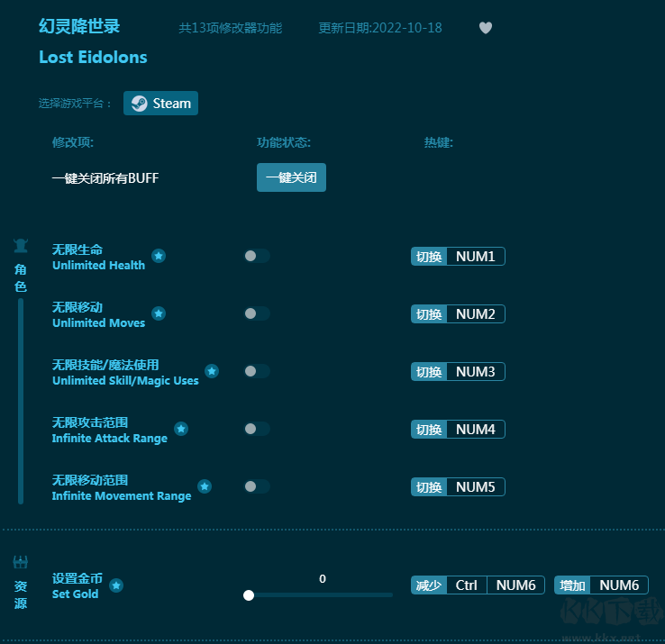Select the resources (资源) sidebar icon
Viewport: 665px width, 644px height.
tap(20, 563)
